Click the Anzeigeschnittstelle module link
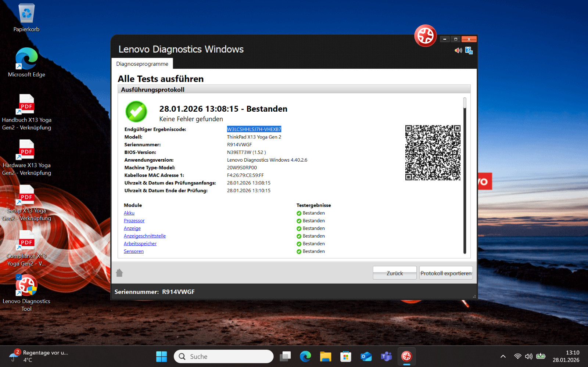 [144, 236]
